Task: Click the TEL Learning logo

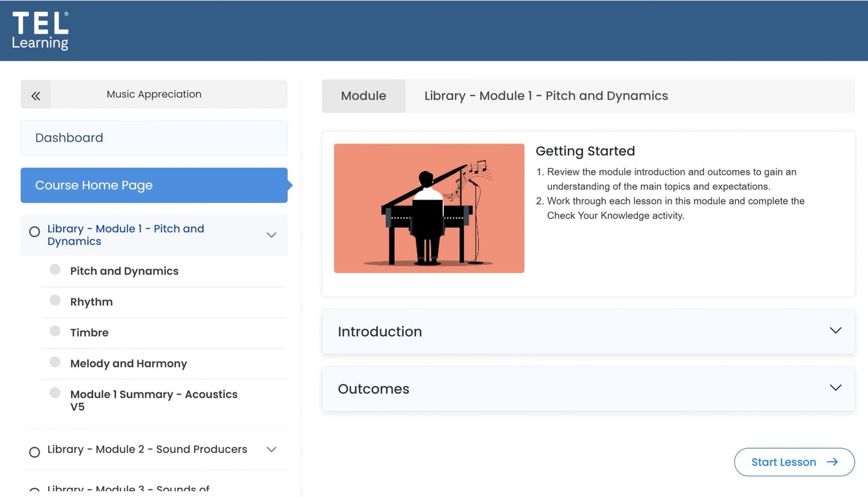Action: tap(40, 31)
